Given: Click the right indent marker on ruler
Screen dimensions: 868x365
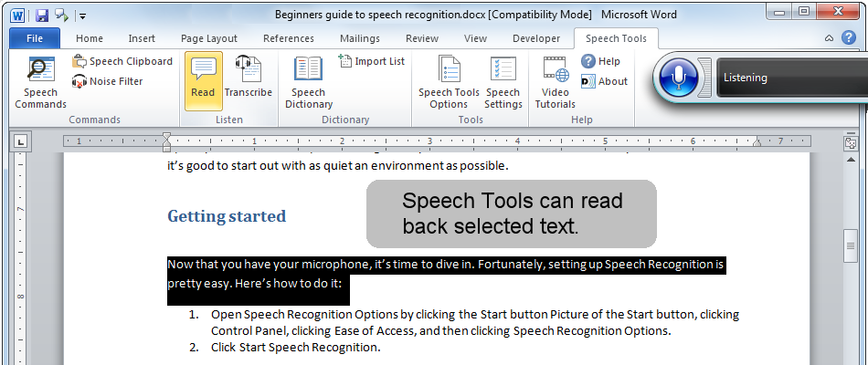Looking at the screenshot, I should point(757,143).
